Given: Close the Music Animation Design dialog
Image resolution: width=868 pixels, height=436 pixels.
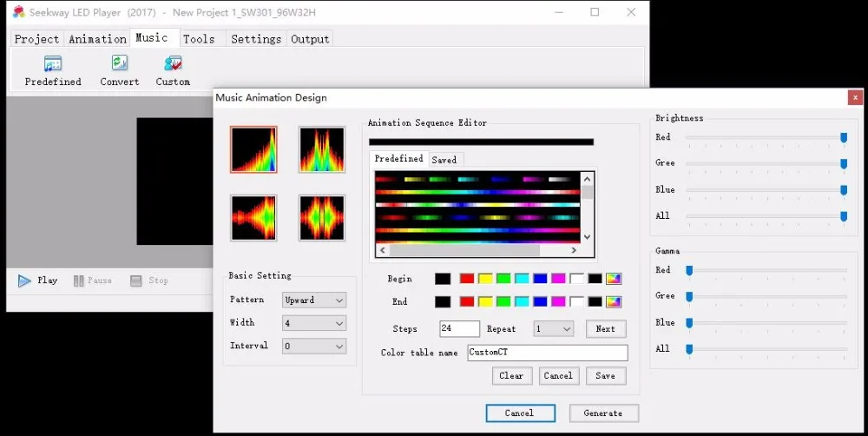Looking at the screenshot, I should click(x=855, y=97).
